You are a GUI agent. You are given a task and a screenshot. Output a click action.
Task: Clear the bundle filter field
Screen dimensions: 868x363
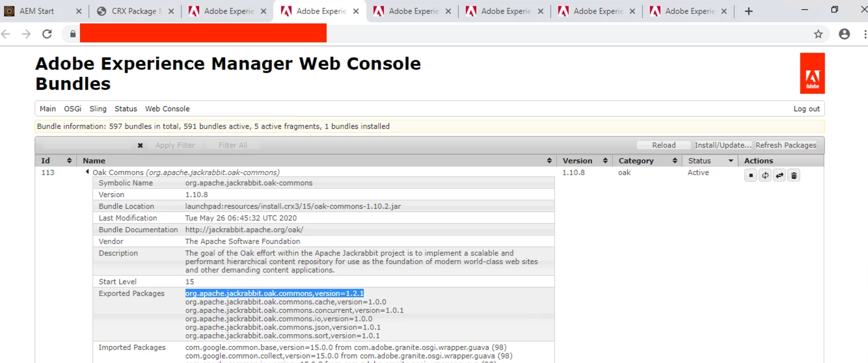[x=140, y=146]
